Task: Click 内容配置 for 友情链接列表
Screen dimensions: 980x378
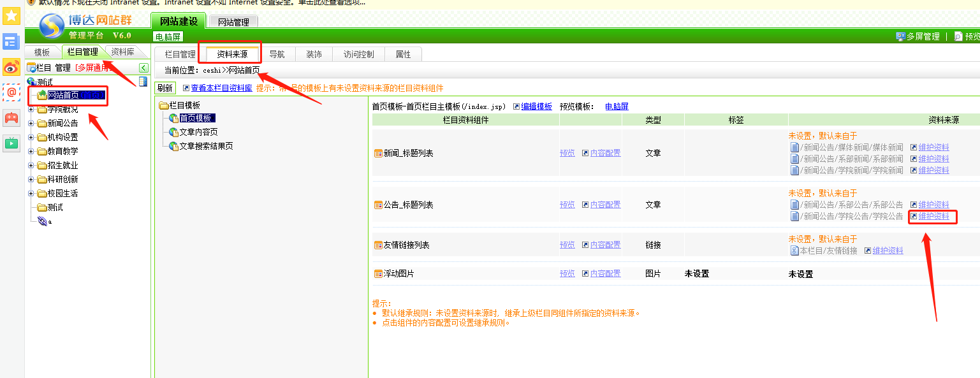Action: pos(604,245)
